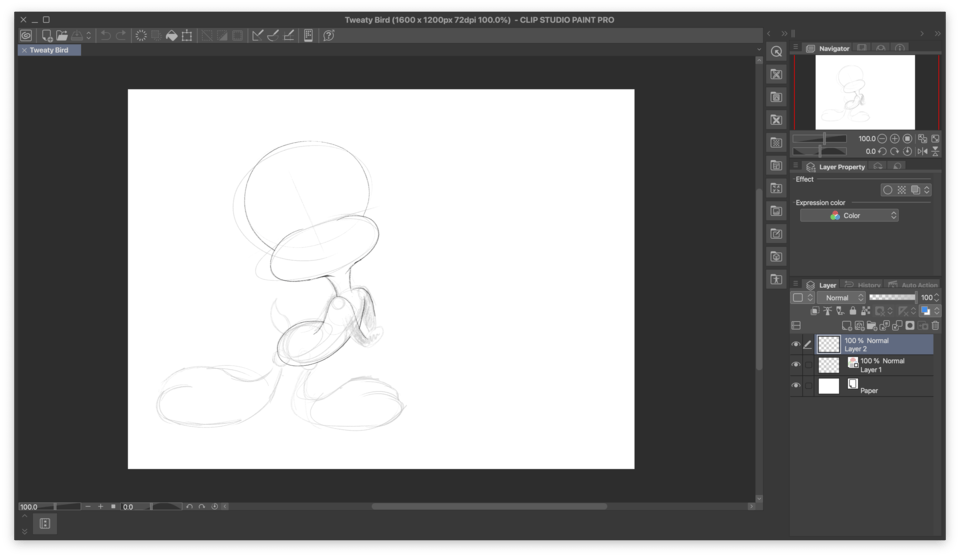960x557 pixels.
Task: Merge with layer below icon
Action: (897, 326)
